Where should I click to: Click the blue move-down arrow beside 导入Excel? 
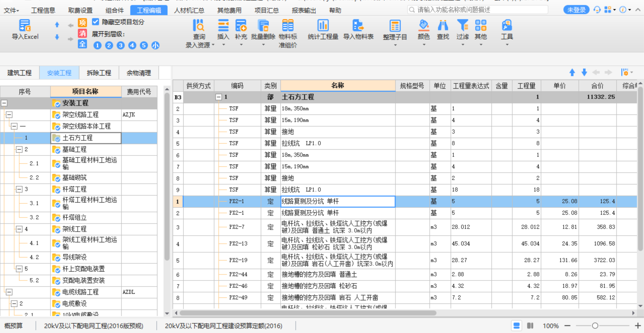point(57,37)
